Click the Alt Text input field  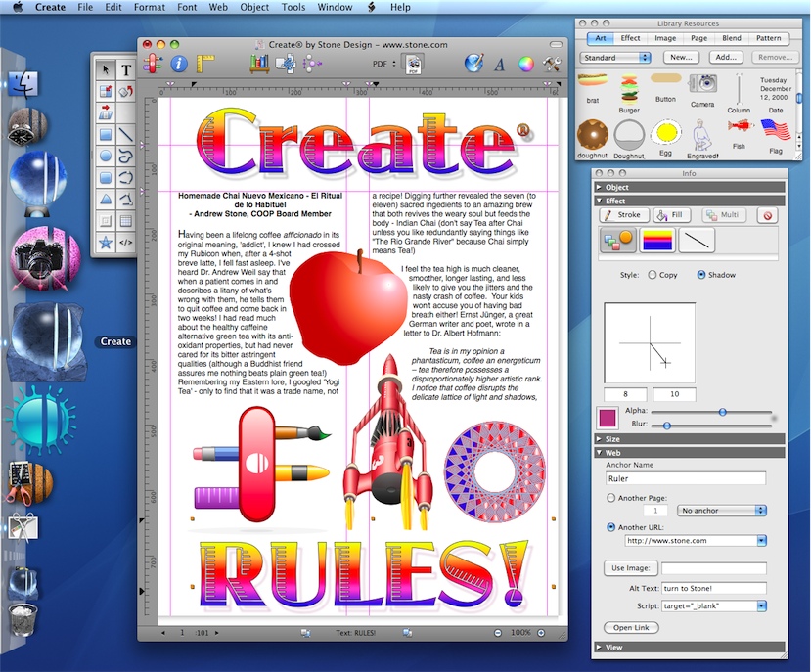[x=714, y=589]
